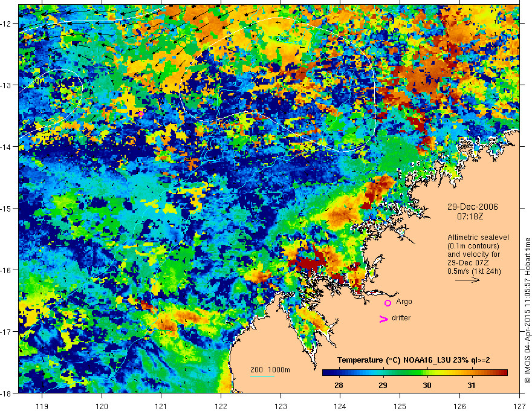Click the date label 29-Dec-2006

(472, 207)
